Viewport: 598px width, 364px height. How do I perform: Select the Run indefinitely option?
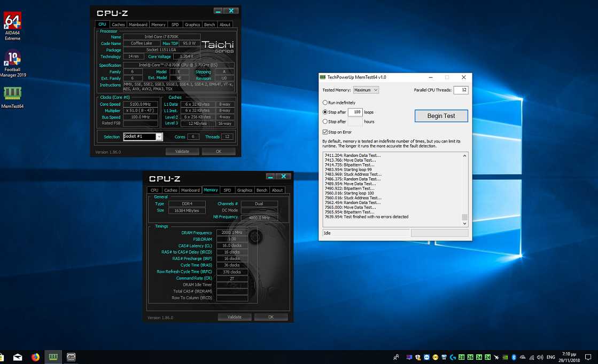pyautogui.click(x=325, y=102)
